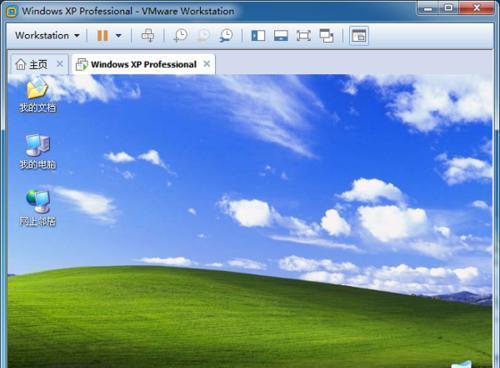
Task: Select the 网上邻居 desktop icon
Action: (x=37, y=208)
